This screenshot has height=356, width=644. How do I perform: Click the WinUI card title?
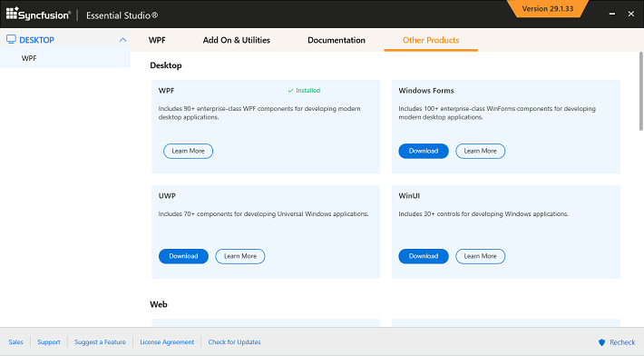409,195
